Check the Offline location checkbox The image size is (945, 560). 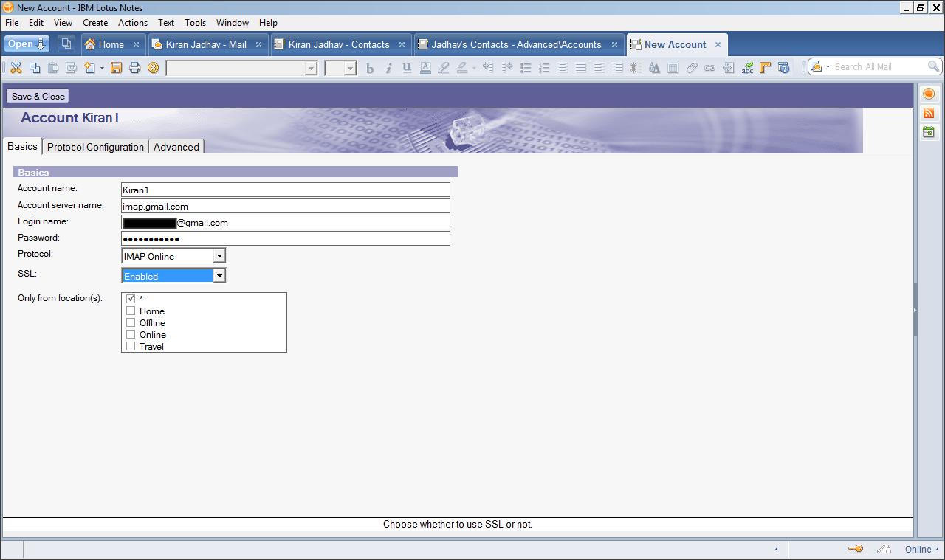pos(131,322)
